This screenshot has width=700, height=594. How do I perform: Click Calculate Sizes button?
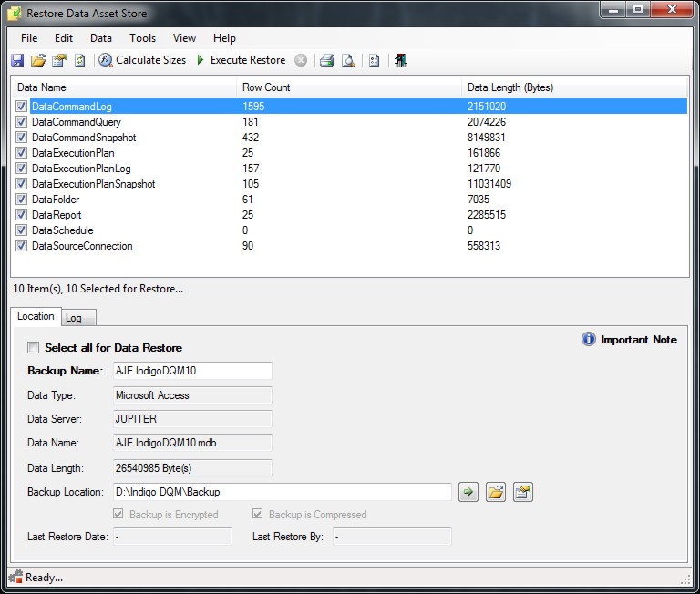pos(142,60)
